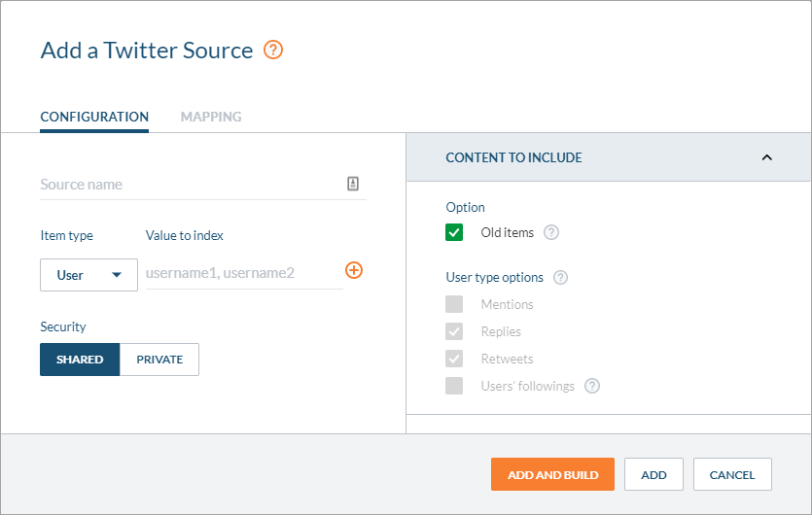Switch to the MAPPING tab
This screenshot has width=812, height=515.
pyautogui.click(x=211, y=117)
